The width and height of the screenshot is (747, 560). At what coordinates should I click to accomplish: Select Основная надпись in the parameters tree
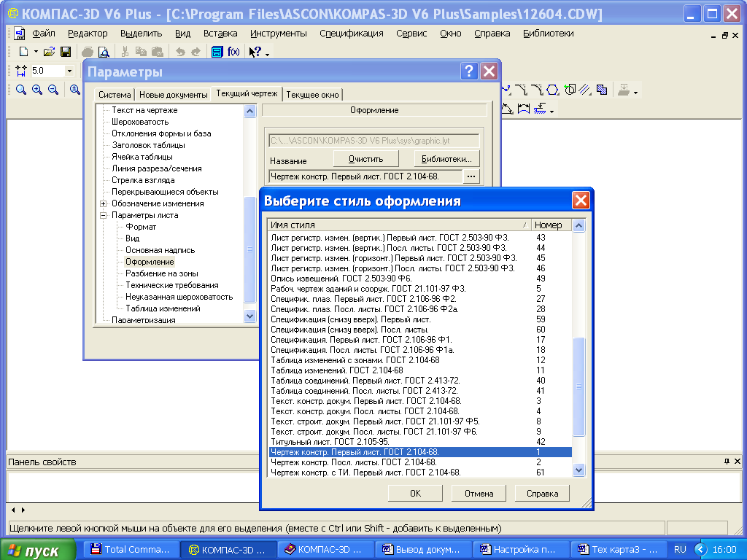pos(160,250)
